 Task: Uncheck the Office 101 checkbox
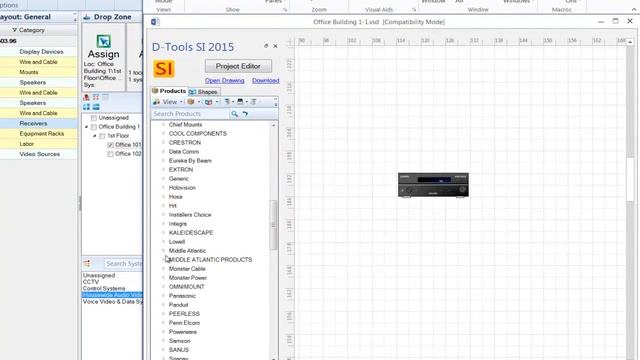[x=110, y=145]
